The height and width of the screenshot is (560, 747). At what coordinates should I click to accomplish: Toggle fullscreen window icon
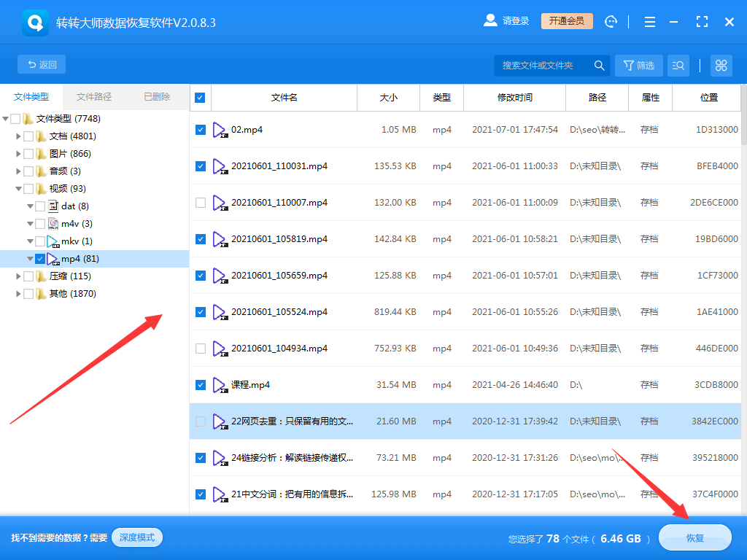(702, 21)
